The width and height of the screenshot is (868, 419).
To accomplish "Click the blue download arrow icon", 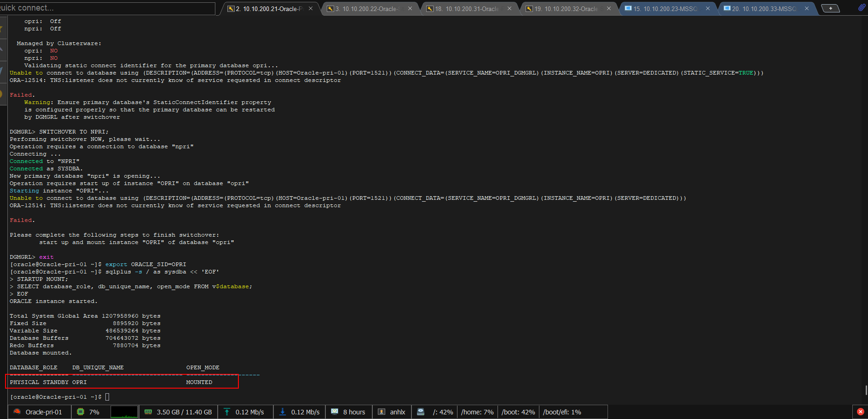I will (x=283, y=412).
